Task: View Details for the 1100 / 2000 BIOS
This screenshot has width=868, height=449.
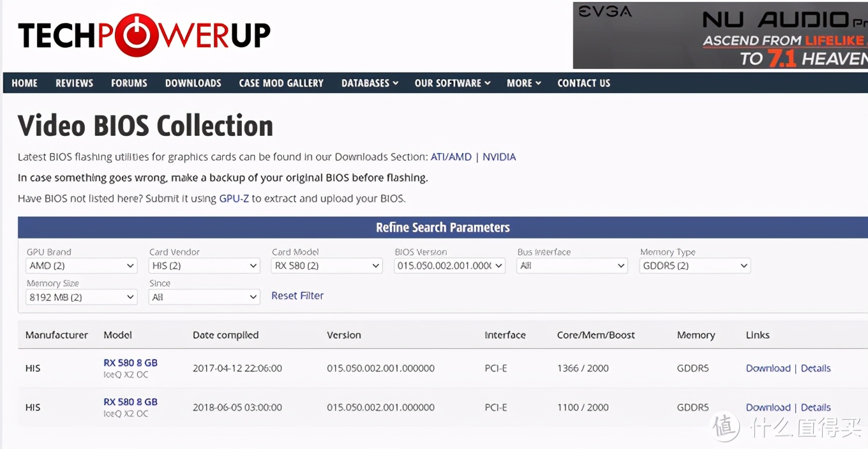Action: (816, 408)
